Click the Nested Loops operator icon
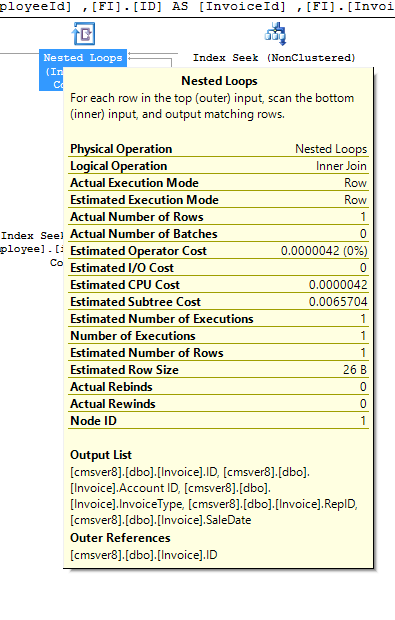This screenshot has height=620, width=395. pyautogui.click(x=83, y=34)
